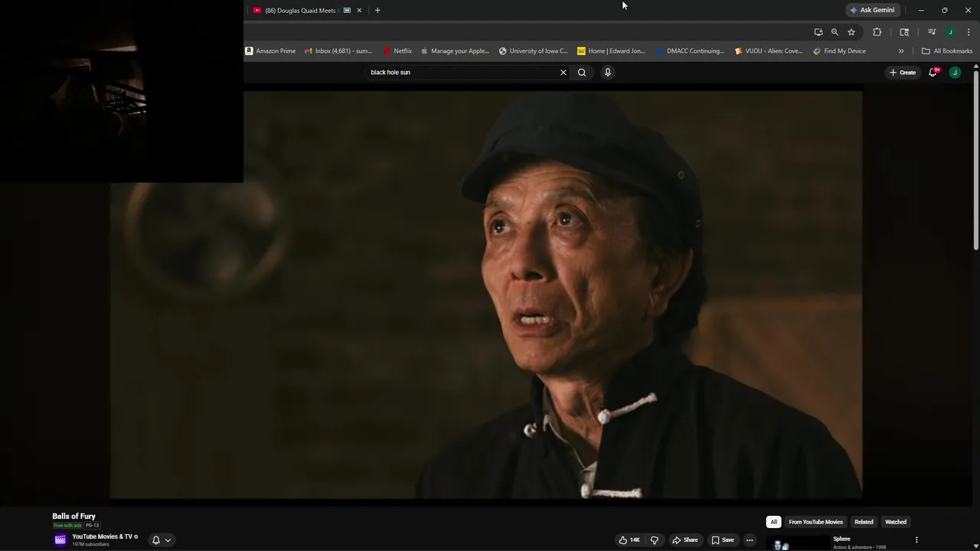This screenshot has width=980, height=551.
Task: Open a new browser tab
Action: (x=377, y=10)
